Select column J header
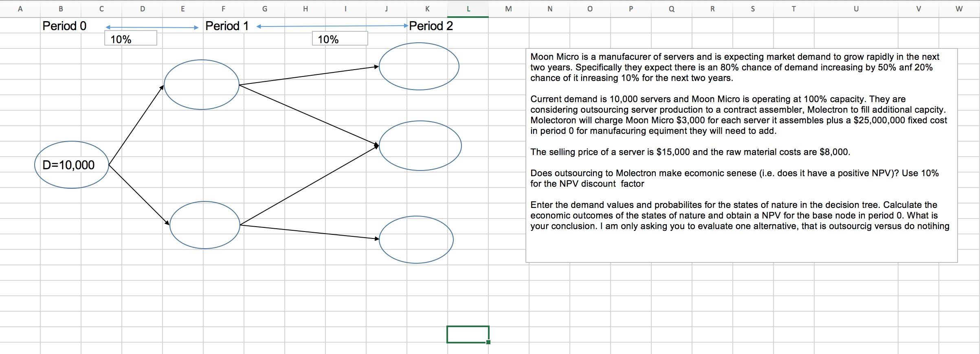The height and width of the screenshot is (354, 980). [387, 9]
